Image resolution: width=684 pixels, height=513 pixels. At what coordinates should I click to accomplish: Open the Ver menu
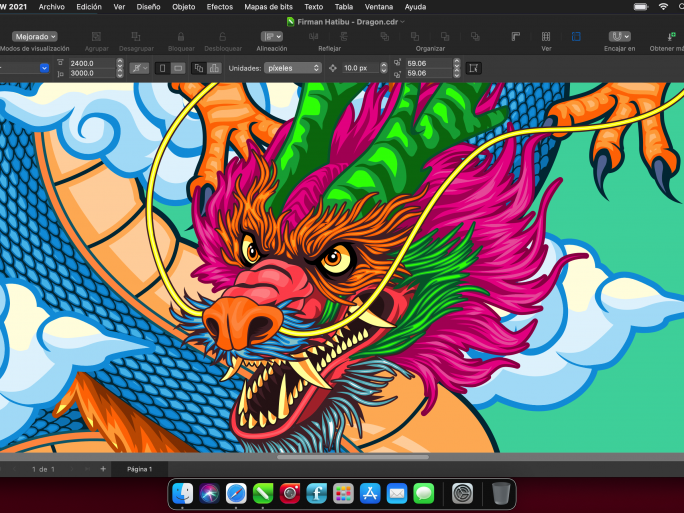point(119,7)
